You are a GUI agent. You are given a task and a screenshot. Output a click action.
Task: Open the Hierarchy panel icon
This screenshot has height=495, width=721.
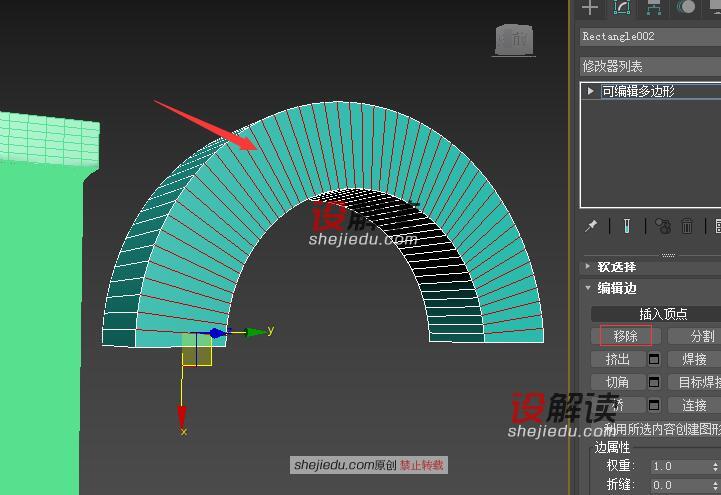click(653, 8)
